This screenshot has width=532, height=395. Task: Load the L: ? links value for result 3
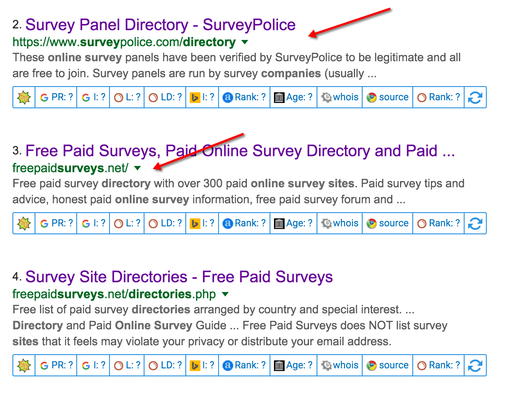(x=127, y=223)
